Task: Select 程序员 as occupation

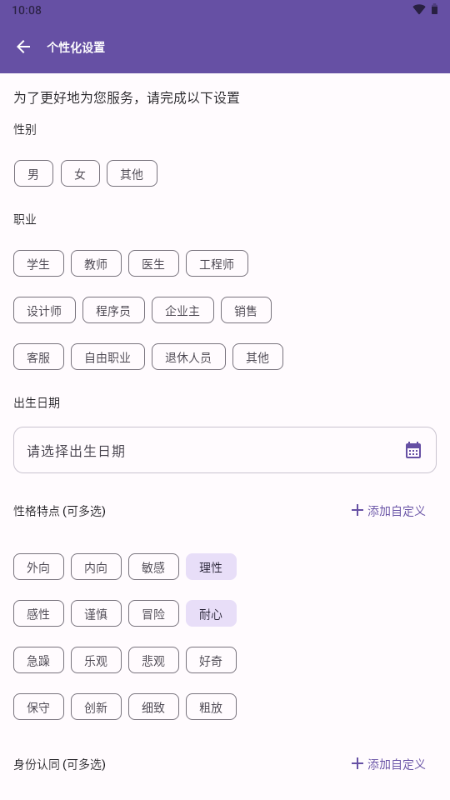Action: [x=113, y=310]
